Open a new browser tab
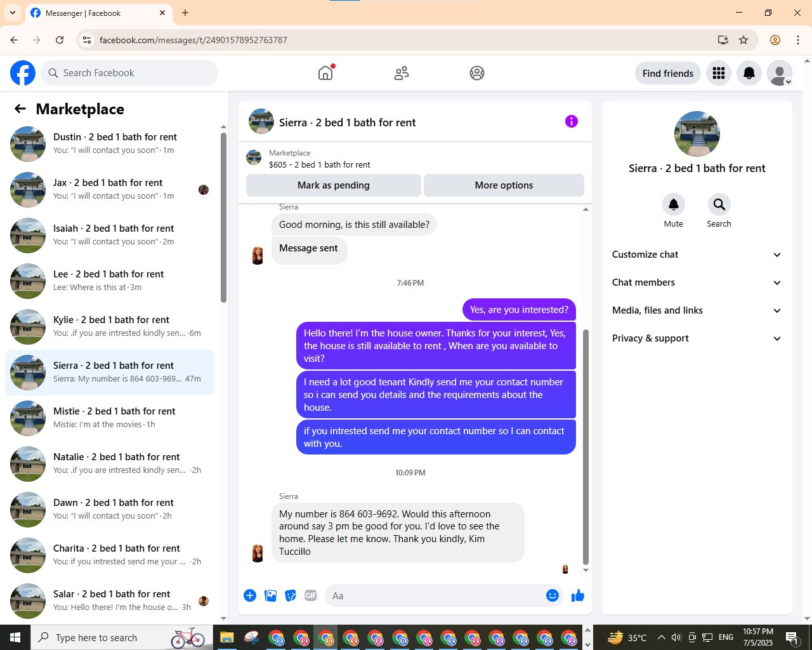The width and height of the screenshot is (812, 650). (185, 13)
